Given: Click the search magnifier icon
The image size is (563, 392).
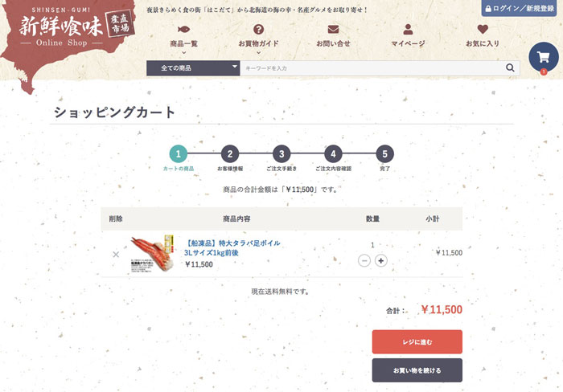Looking at the screenshot, I should 510,67.
